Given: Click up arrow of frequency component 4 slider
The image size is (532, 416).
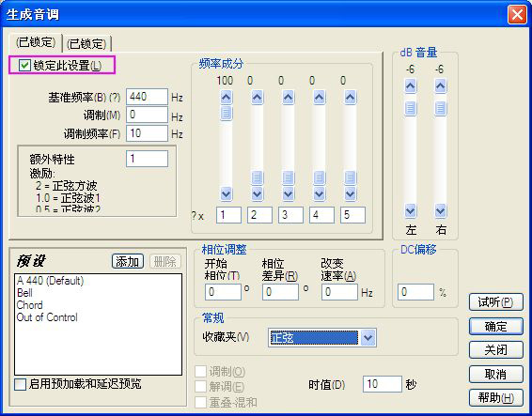Looking at the screenshot, I should (319, 98).
